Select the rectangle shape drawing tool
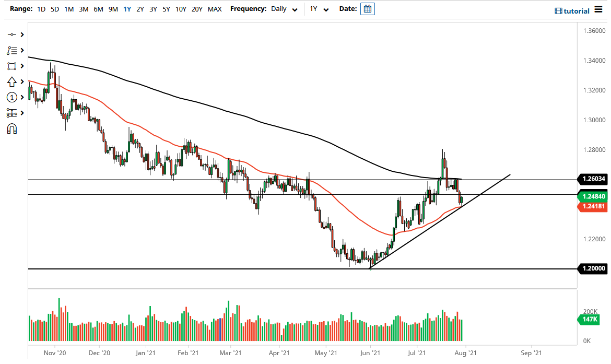611x364 pixels. pyautogui.click(x=13, y=66)
